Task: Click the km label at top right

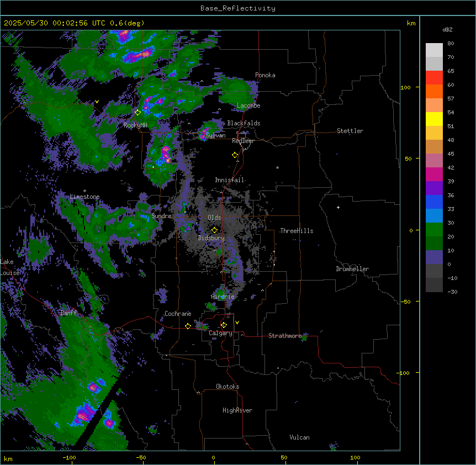Action: [411, 23]
